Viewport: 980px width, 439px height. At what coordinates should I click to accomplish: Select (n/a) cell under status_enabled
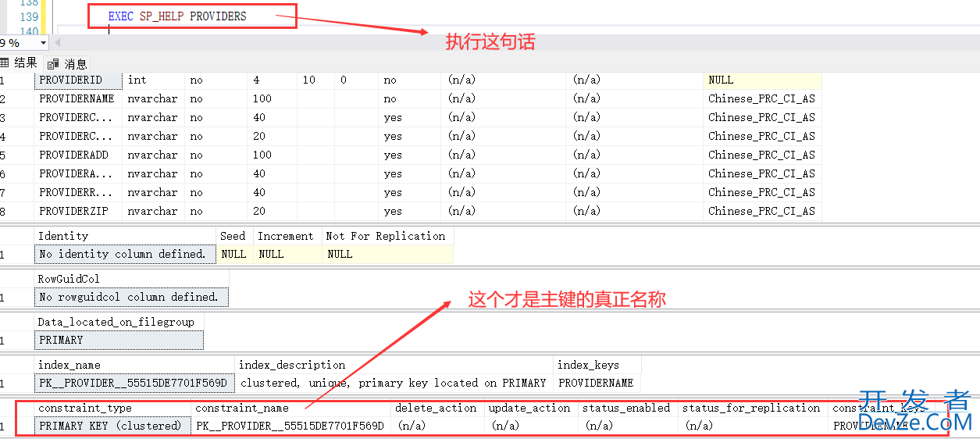[628, 426]
